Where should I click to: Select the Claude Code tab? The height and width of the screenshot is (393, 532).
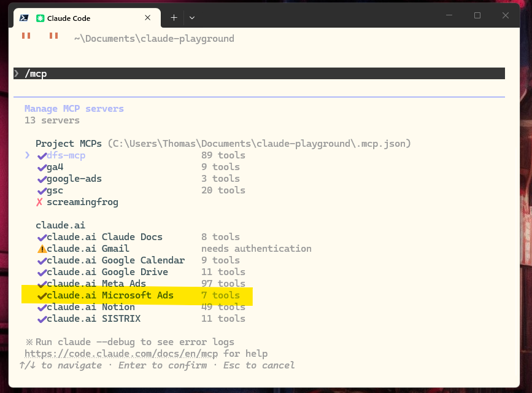pyautogui.click(x=87, y=18)
